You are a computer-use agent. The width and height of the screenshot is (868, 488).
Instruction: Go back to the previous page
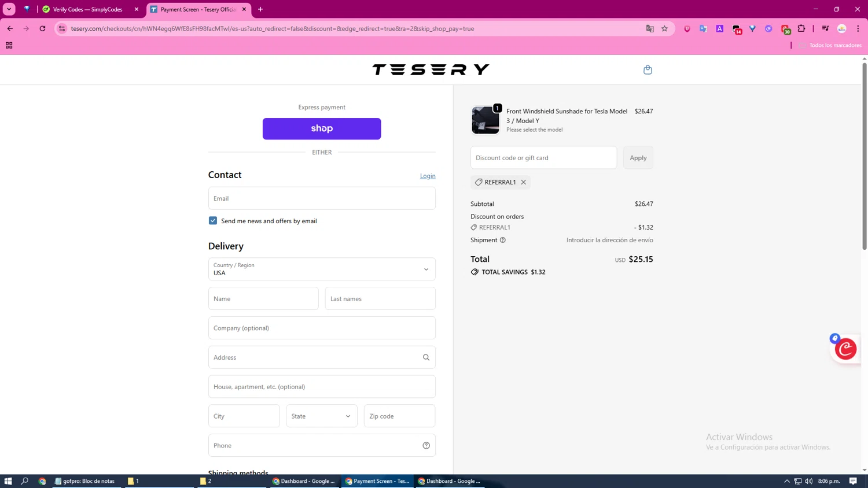pyautogui.click(x=10, y=28)
